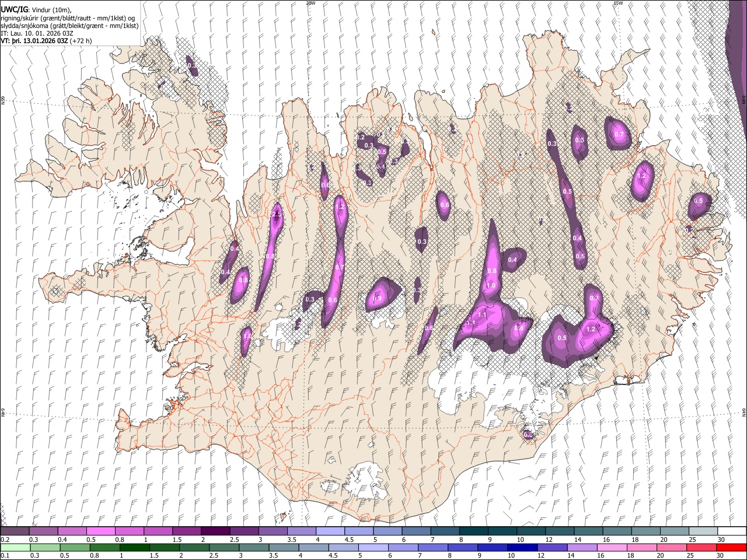Click the snow scale swatch between 0.2 and 0.3
The height and width of the screenshot is (560, 747).
(15, 531)
